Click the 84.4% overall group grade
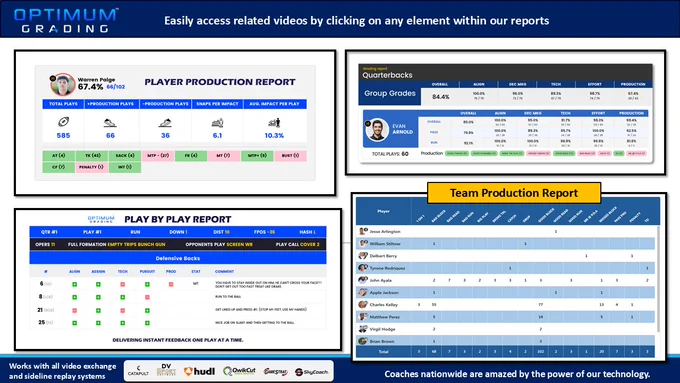The height and width of the screenshot is (383, 680). [441, 97]
